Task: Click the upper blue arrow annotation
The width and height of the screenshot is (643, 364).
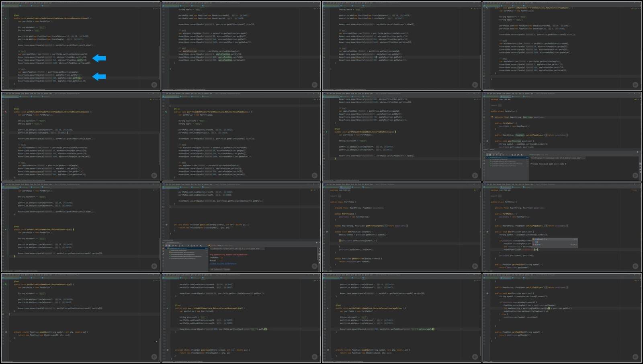Action: coord(99,58)
